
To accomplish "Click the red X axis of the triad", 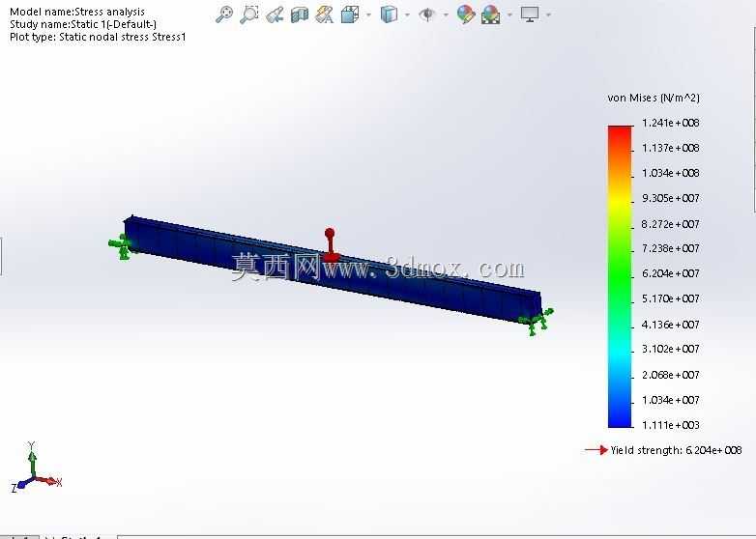I will [48, 481].
